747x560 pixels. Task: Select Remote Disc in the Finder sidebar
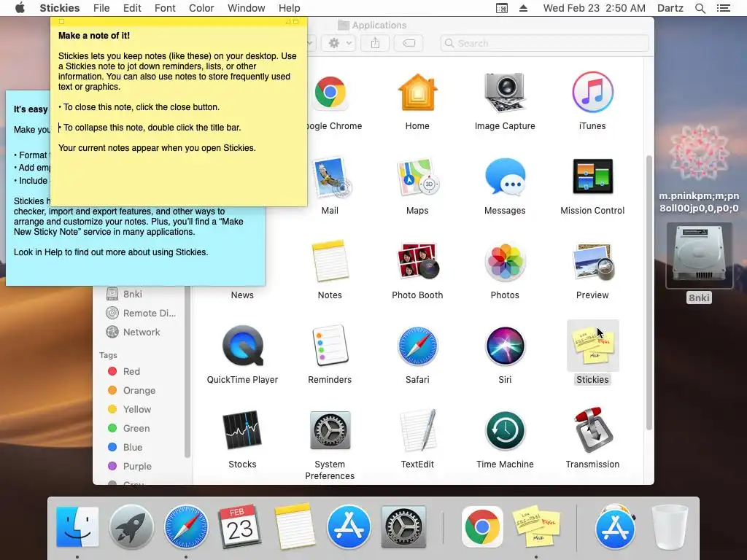pos(141,313)
